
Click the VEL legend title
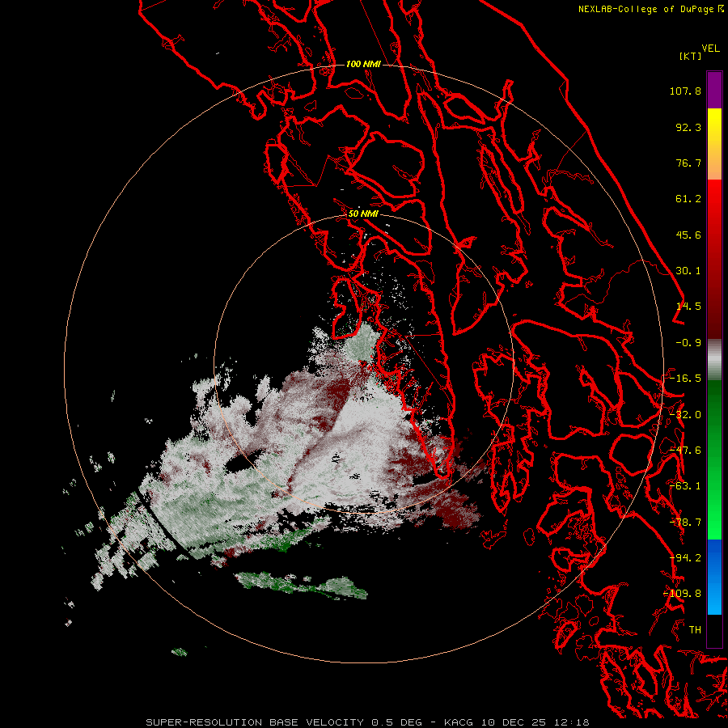click(x=710, y=49)
